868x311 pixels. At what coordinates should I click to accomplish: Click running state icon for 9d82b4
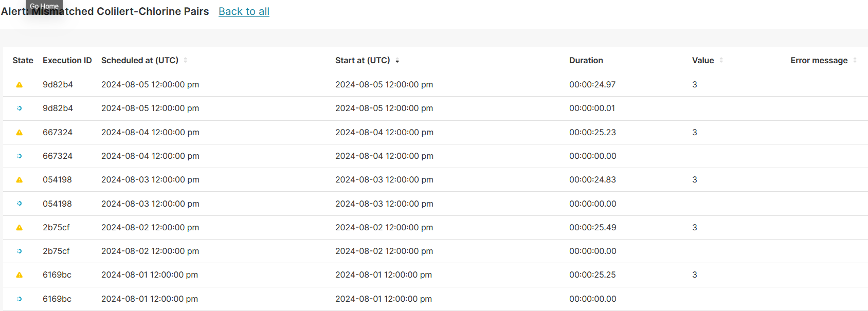pyautogui.click(x=20, y=108)
